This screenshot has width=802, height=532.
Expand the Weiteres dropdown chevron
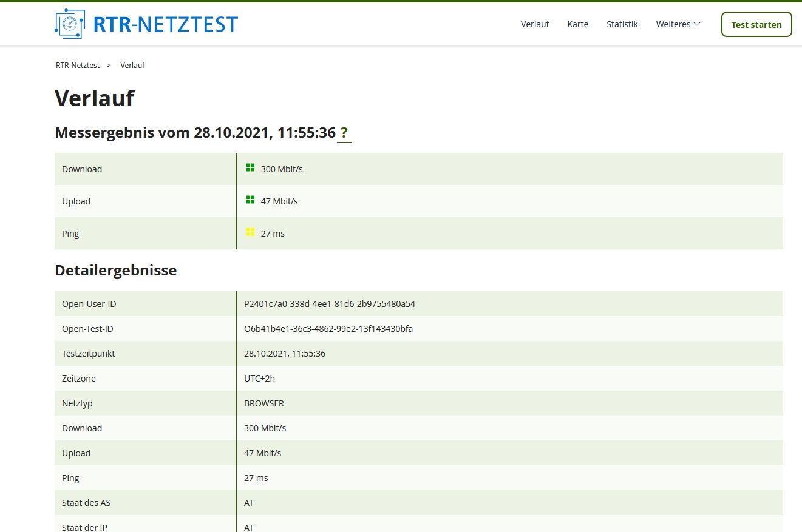tap(697, 24)
